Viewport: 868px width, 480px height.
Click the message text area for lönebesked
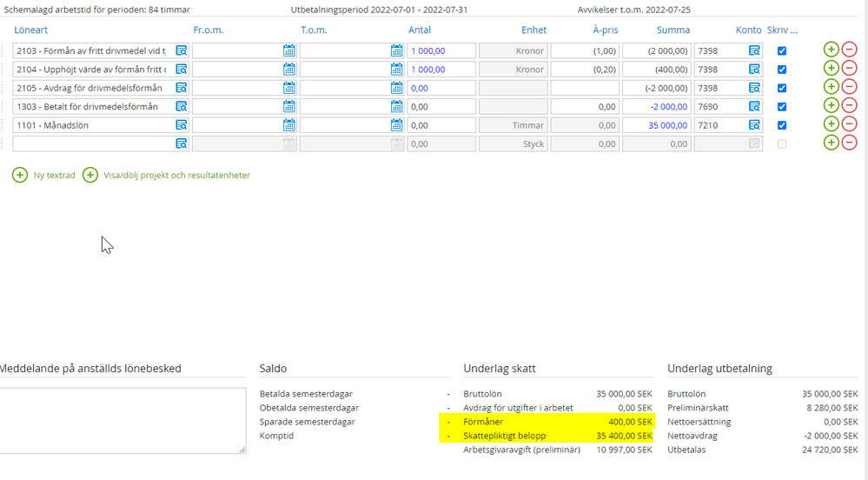click(x=122, y=420)
